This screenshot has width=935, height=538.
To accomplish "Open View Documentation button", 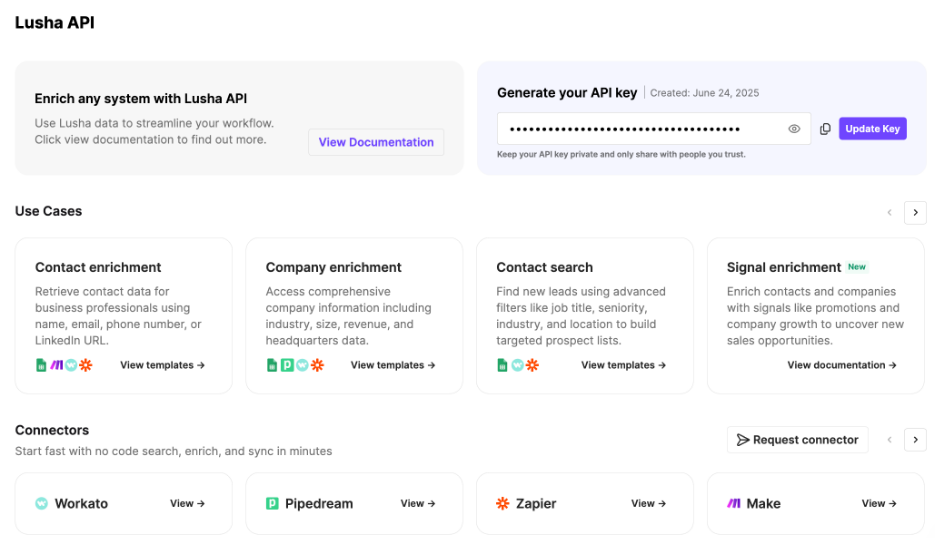I will 376,142.
